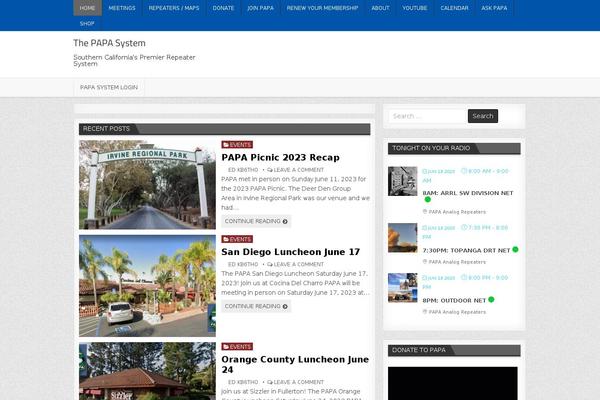
Task: Open the Meetings menu item
Action: [x=122, y=8]
